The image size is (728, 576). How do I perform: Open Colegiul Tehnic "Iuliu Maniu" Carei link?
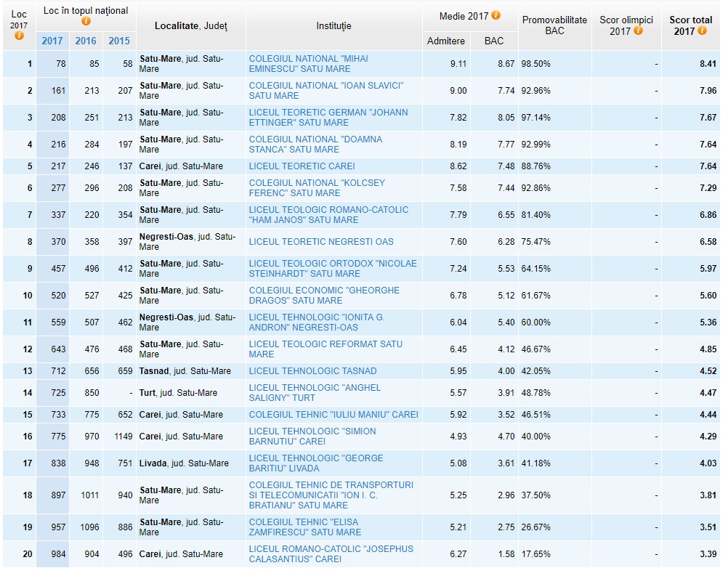pyautogui.click(x=333, y=415)
